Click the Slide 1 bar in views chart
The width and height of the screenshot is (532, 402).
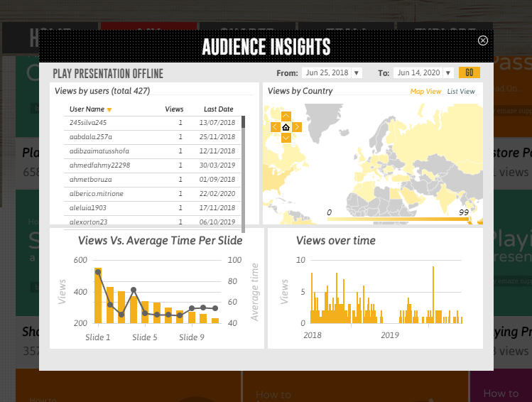(x=98, y=295)
